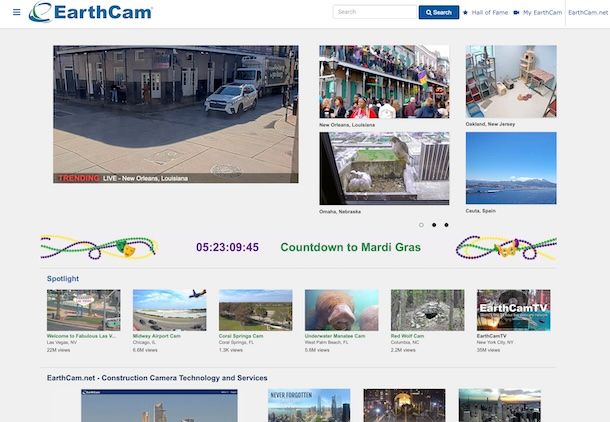
Task: Click the Hall of Fame star icon
Action: (465, 12)
